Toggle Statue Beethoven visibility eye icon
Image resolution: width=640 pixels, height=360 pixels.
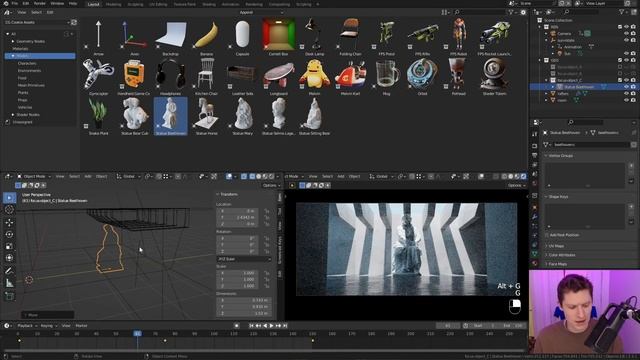point(626,87)
